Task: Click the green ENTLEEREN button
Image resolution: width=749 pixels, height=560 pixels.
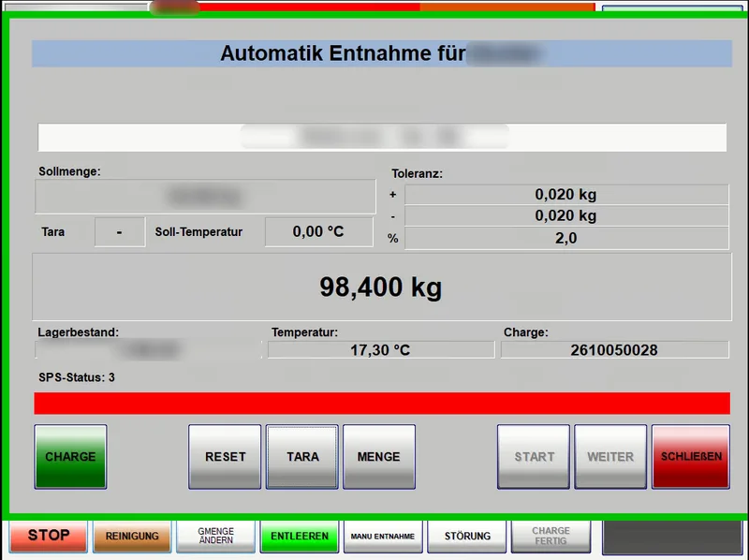Action: 300,536
